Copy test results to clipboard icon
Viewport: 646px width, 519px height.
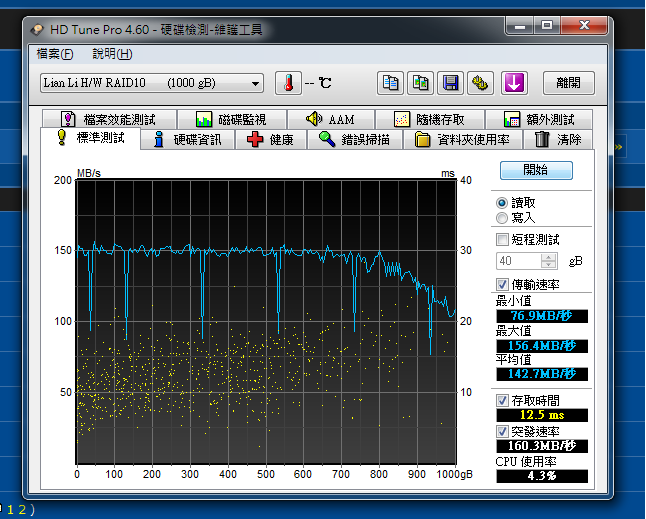coord(390,83)
